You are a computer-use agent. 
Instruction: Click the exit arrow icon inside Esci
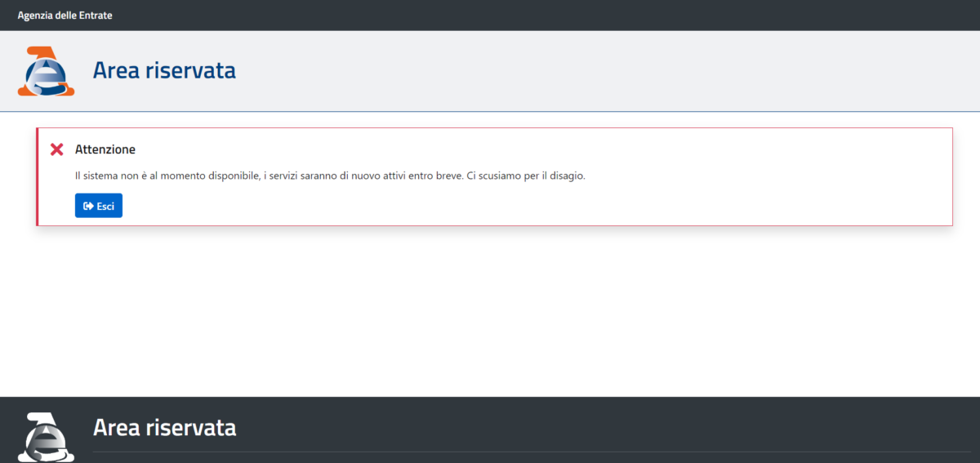click(88, 206)
